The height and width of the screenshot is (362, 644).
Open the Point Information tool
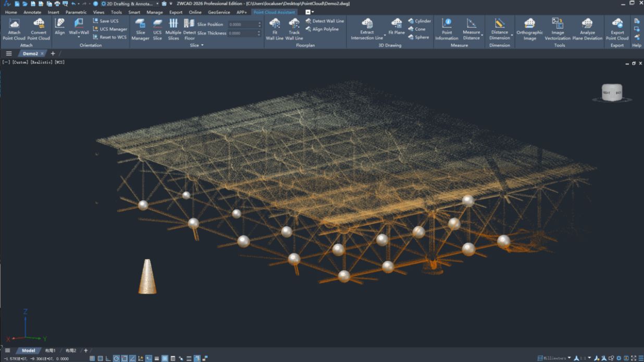tap(447, 23)
